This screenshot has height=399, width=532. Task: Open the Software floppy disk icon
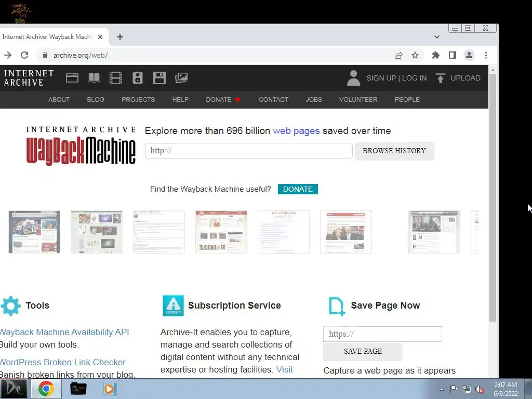[x=159, y=78]
